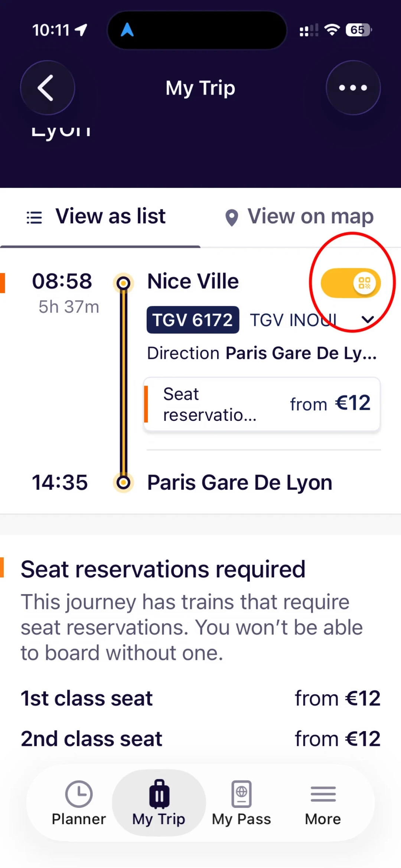The width and height of the screenshot is (401, 868).
Task: Open the More hamburger menu
Action: [323, 794]
